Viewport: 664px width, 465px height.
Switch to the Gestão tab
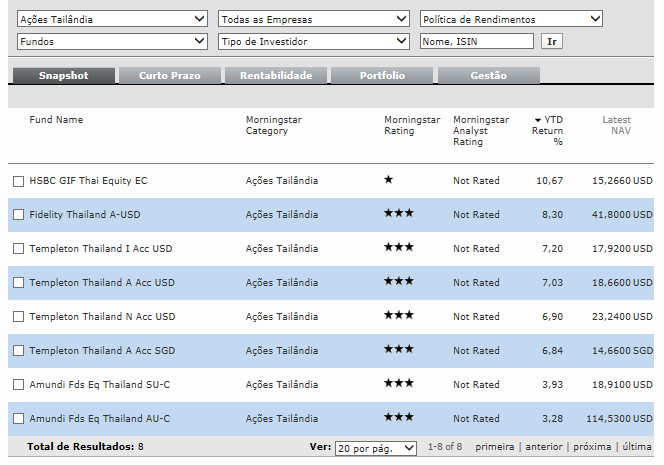[489, 75]
